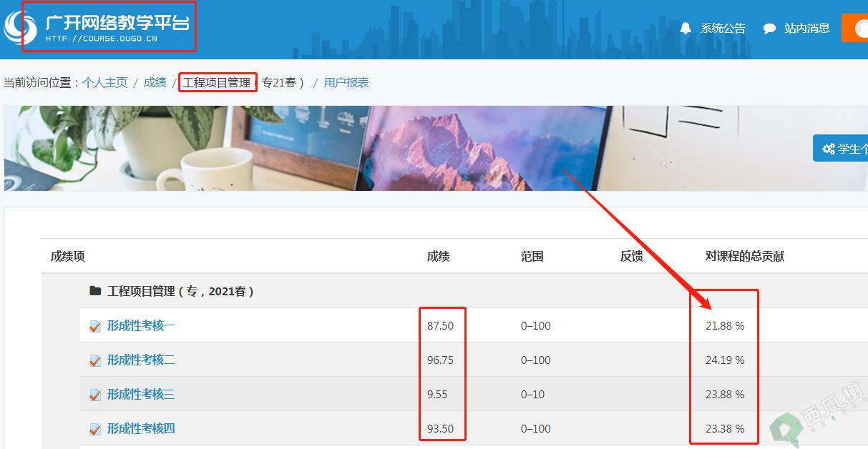Image resolution: width=868 pixels, height=449 pixels.
Task: Select range 0–100 in 形成性考核一 row
Action: click(x=536, y=325)
